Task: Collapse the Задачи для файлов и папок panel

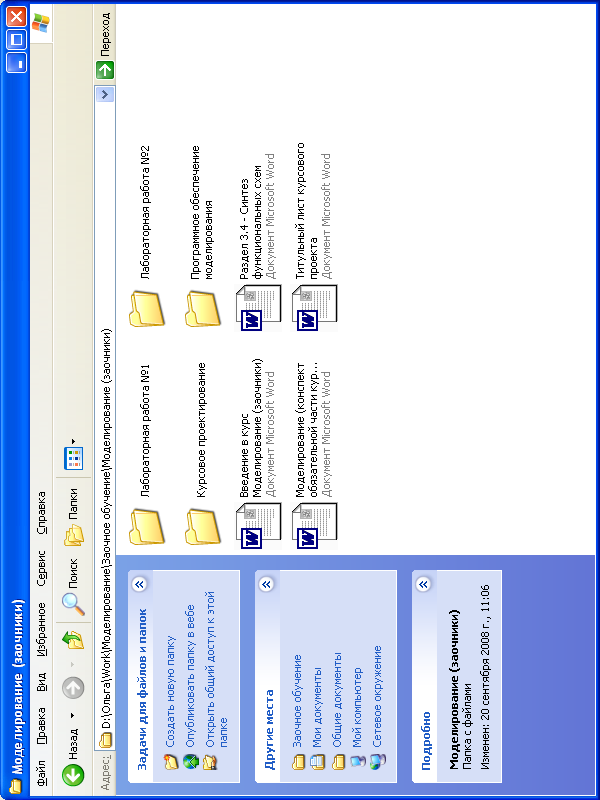Action: 139,584
